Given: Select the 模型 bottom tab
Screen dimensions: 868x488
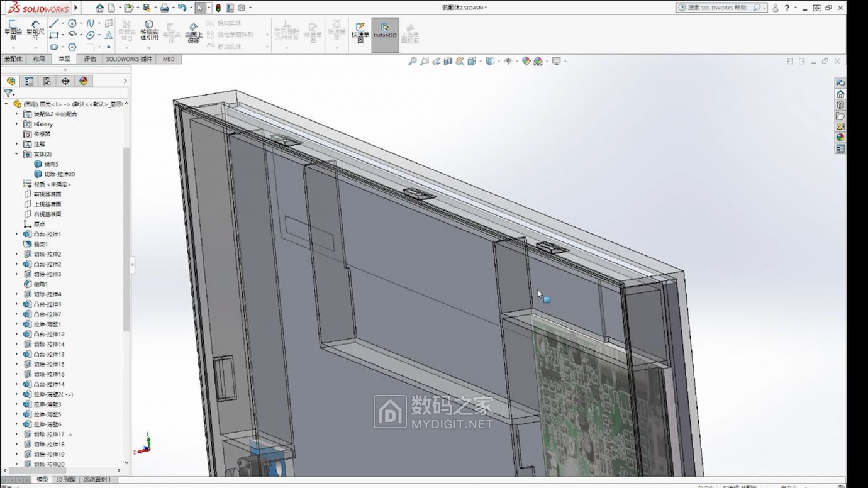Looking at the screenshot, I should (42, 479).
